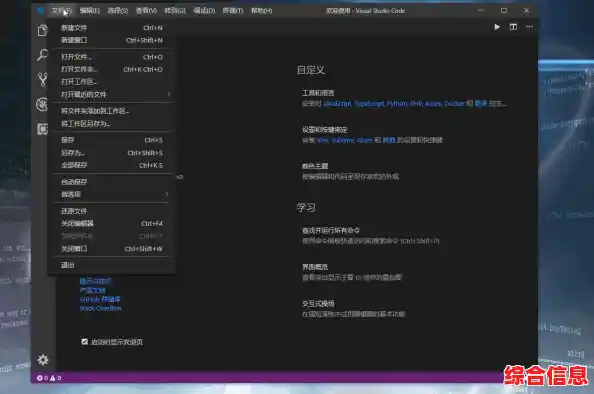Choose 将工作区另存为... menu item
Viewport: 594px width, 394px height.
pyautogui.click(x=111, y=124)
